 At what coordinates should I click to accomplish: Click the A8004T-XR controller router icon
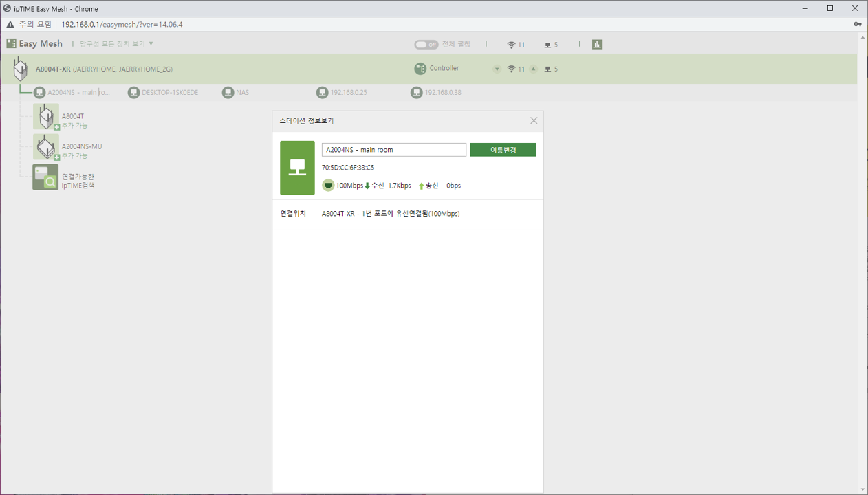tap(21, 69)
